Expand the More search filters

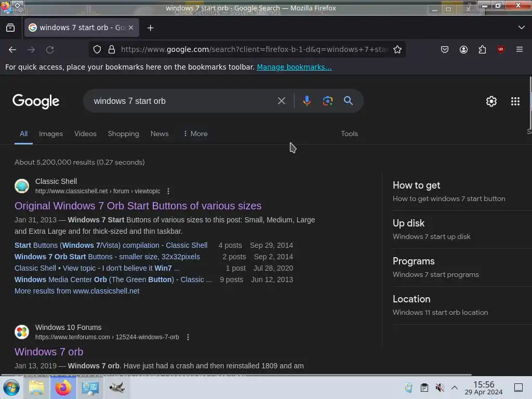[195, 134]
